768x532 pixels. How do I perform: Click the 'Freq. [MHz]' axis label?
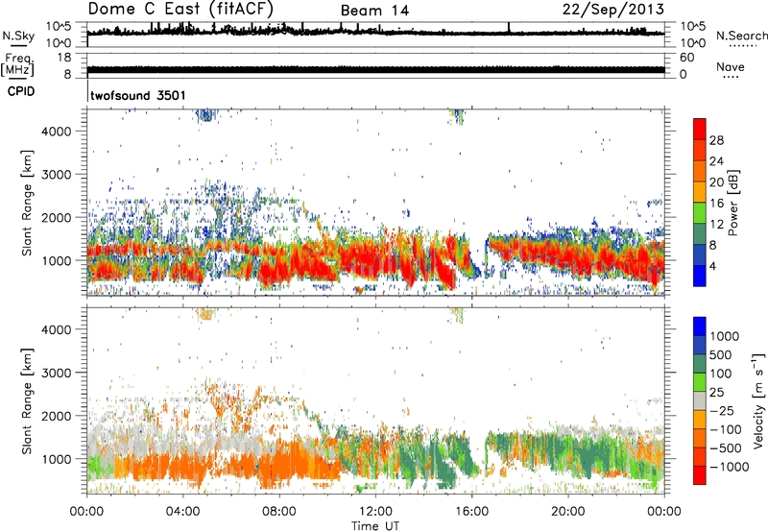[x=17, y=65]
